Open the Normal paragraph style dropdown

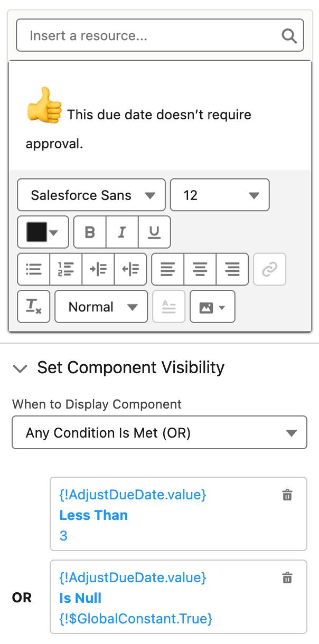pos(101,307)
